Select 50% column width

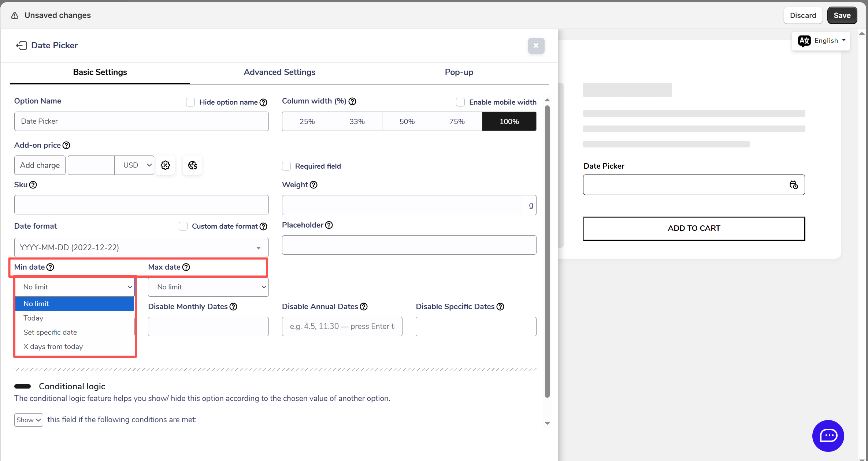(407, 121)
